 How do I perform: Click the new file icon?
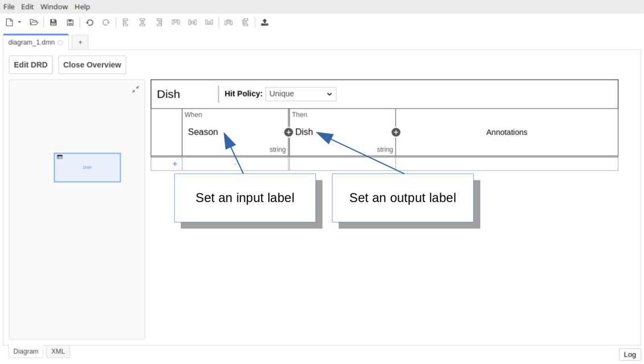(10, 22)
